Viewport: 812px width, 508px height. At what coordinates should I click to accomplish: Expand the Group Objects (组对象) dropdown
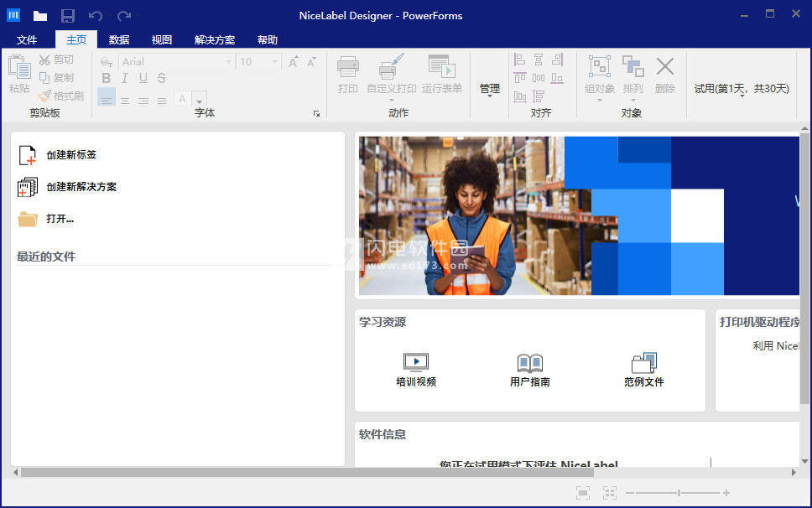600,101
